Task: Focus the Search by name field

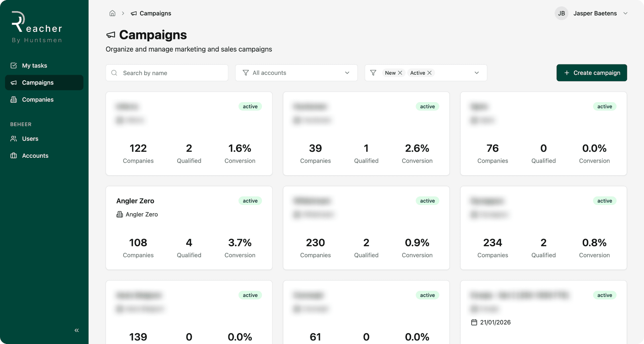Action: (x=171, y=73)
